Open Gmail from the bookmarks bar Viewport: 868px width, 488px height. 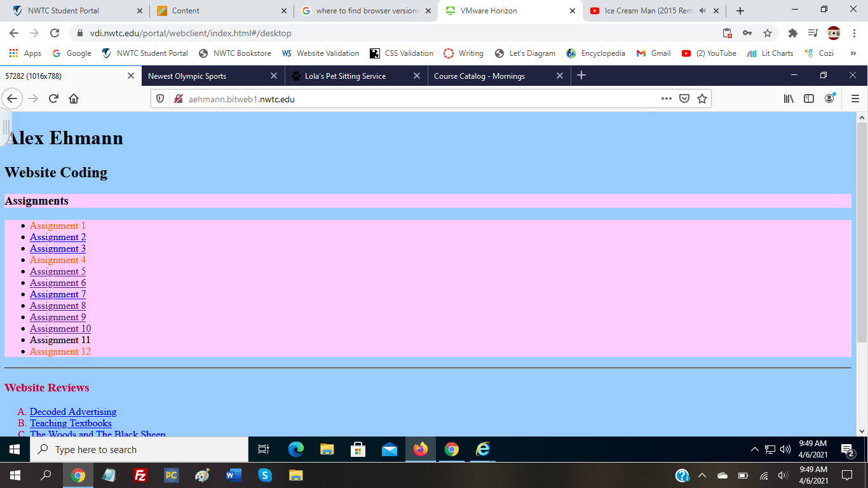(x=653, y=53)
